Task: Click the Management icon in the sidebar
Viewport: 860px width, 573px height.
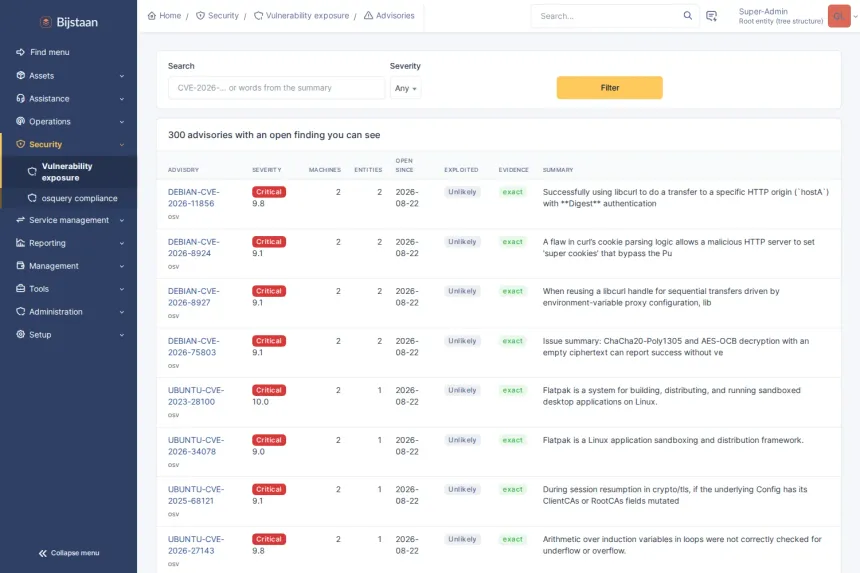Action: [20, 265]
